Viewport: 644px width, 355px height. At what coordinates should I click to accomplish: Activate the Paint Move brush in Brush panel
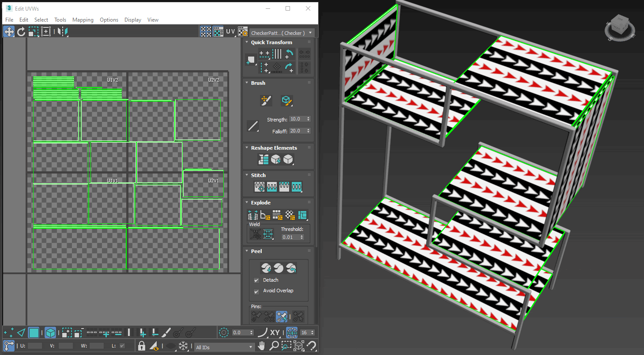pyautogui.click(x=265, y=100)
